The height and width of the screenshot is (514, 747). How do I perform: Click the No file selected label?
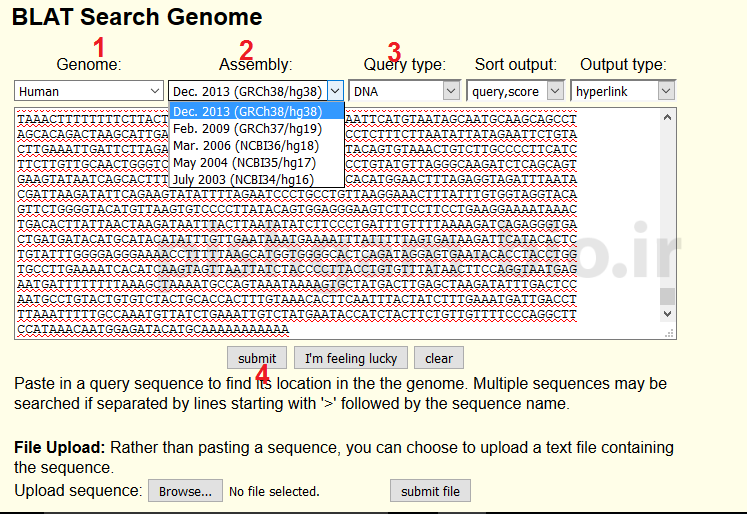(274, 491)
